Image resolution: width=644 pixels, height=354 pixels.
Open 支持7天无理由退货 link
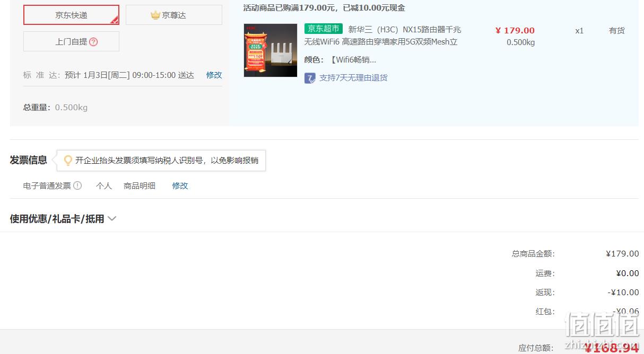(353, 78)
